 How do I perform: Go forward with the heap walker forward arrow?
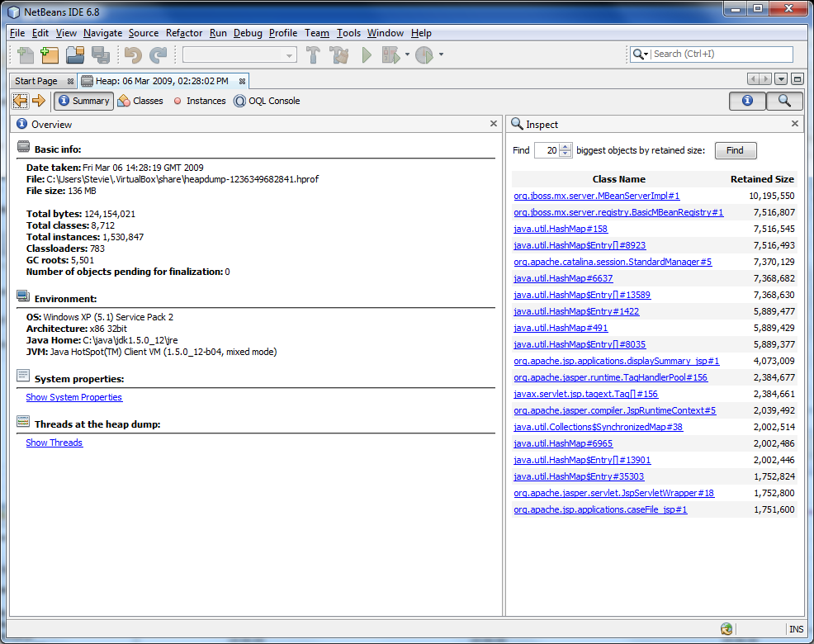pos(39,101)
